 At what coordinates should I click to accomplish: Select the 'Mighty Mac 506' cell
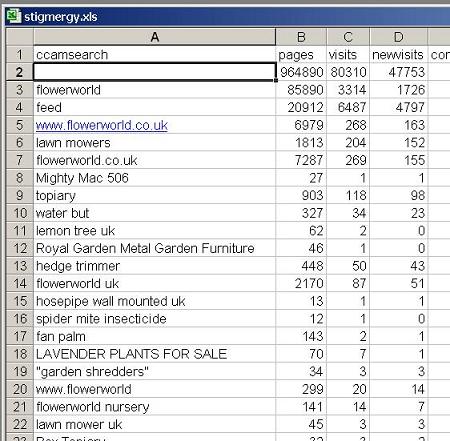click(154, 178)
